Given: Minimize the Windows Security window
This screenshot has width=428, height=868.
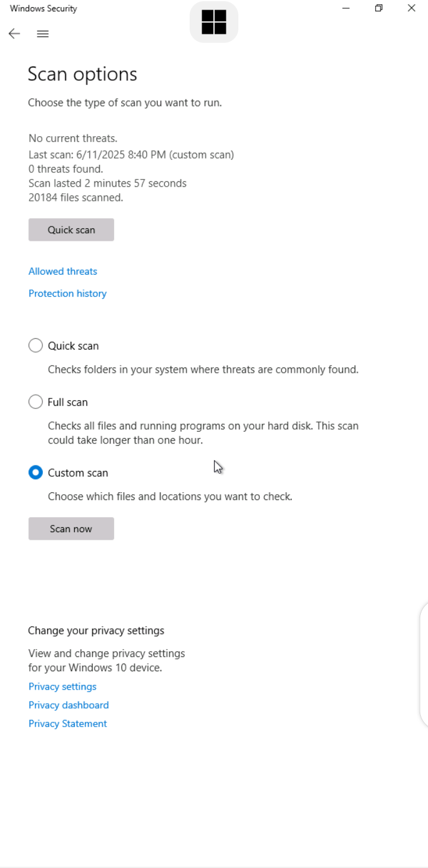Looking at the screenshot, I should point(347,8).
